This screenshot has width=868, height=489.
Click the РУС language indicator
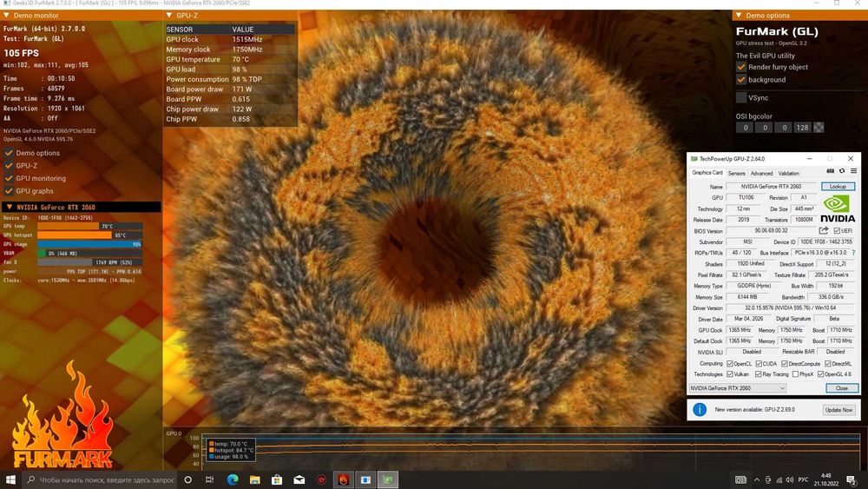coord(803,479)
